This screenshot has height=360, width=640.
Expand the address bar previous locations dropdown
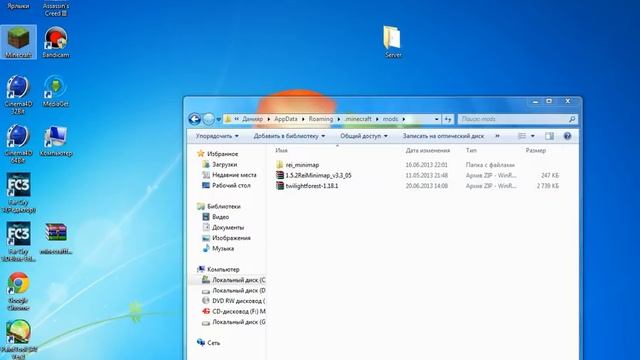tap(436, 119)
